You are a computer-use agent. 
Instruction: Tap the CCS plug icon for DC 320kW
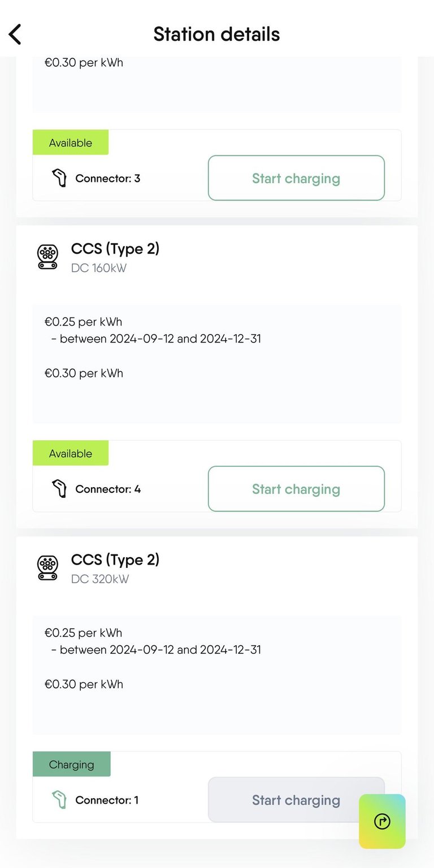47,567
